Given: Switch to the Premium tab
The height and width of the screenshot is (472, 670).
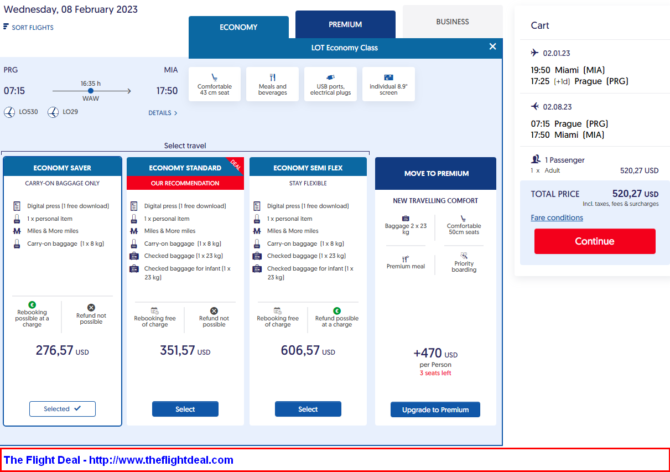Looking at the screenshot, I should (x=345, y=24).
